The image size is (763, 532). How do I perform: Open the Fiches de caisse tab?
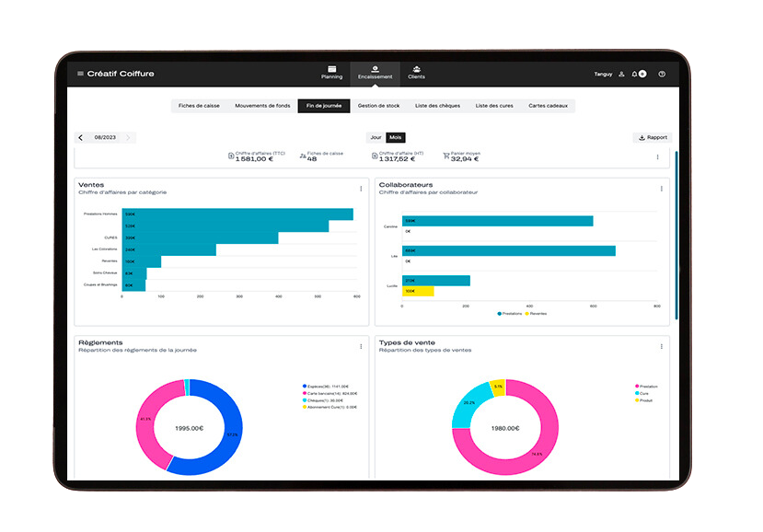point(198,106)
